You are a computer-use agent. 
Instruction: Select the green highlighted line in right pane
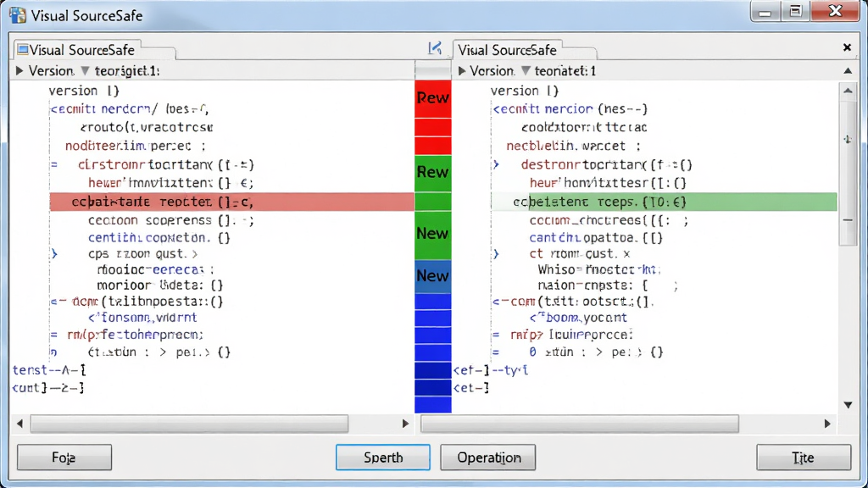(x=665, y=202)
